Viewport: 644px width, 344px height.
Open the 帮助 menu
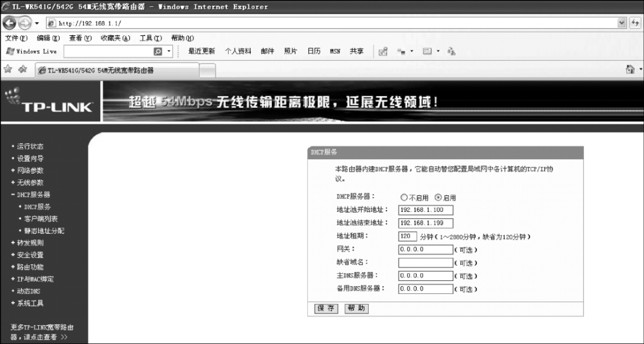(182, 38)
